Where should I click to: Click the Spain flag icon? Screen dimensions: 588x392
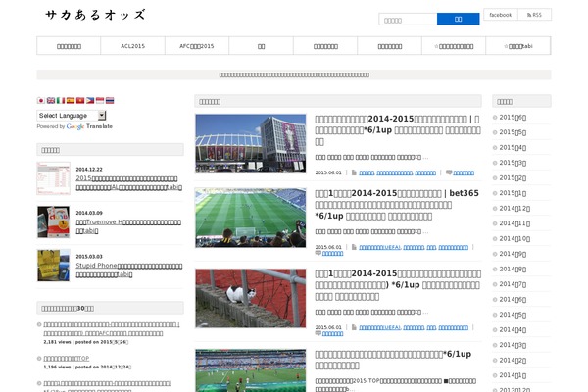(71, 101)
